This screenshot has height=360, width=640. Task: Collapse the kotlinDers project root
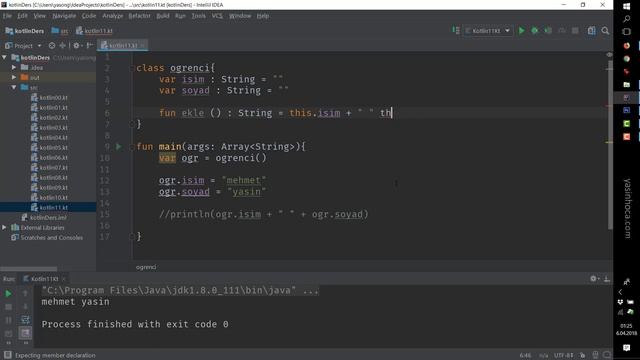(4, 58)
